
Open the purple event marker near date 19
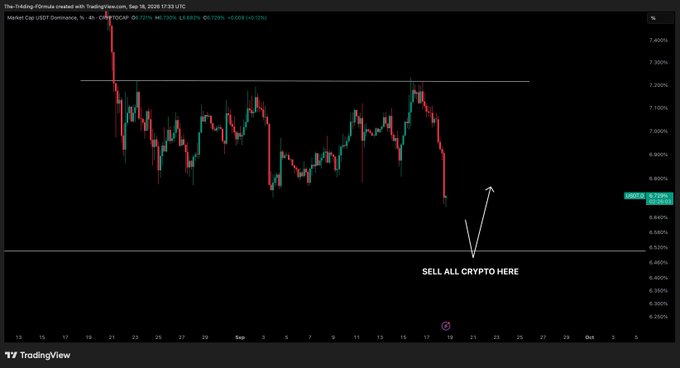tap(445, 326)
